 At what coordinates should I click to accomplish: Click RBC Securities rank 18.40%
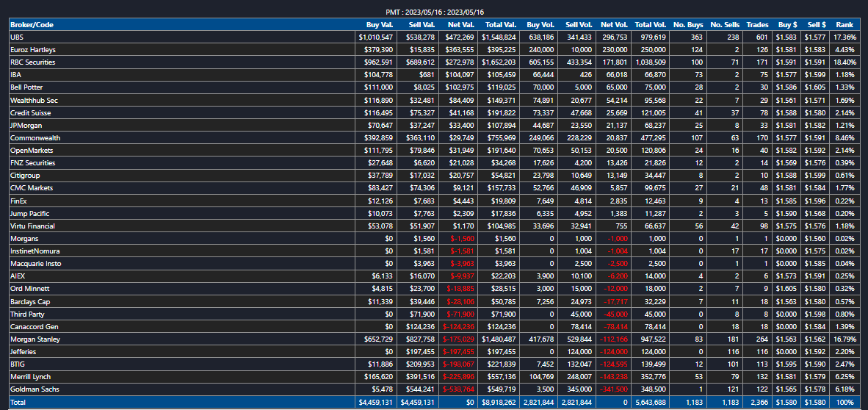point(845,62)
